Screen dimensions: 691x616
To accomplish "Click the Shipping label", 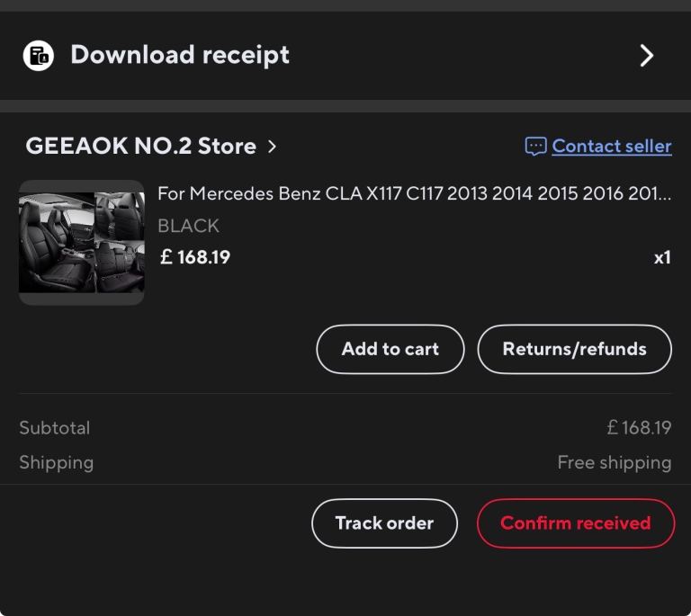I will coord(56,463).
